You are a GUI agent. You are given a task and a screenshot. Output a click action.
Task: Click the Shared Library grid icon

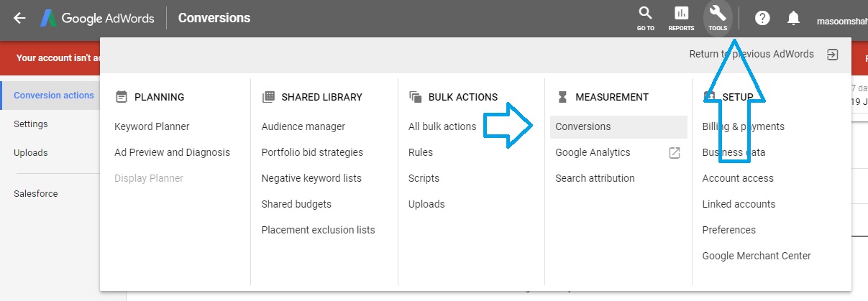(268, 97)
